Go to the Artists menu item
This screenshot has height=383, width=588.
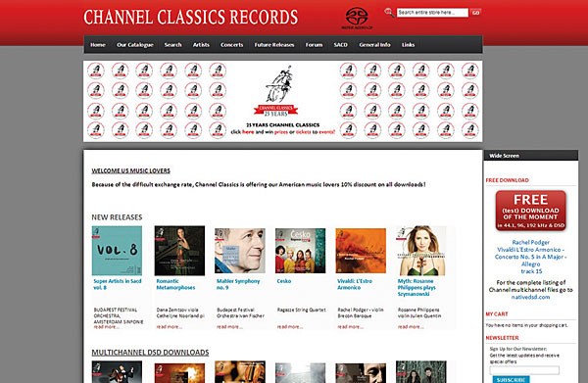pyautogui.click(x=201, y=45)
